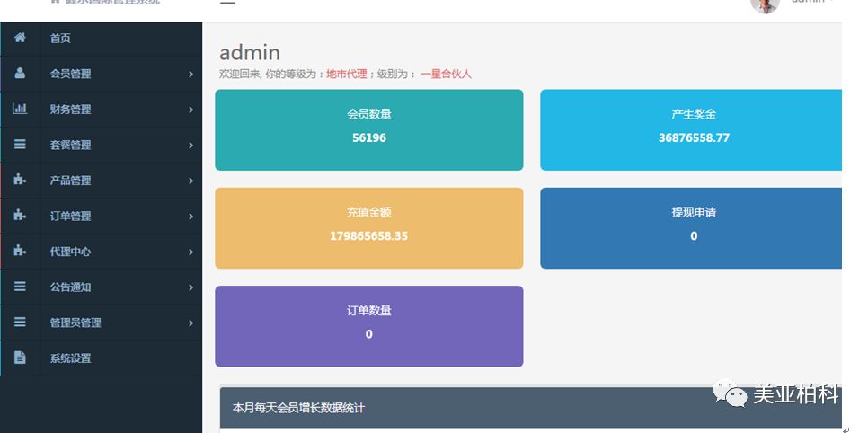Click the document icon beside 系统设置
Screen dimensions: 868x433
20,358
